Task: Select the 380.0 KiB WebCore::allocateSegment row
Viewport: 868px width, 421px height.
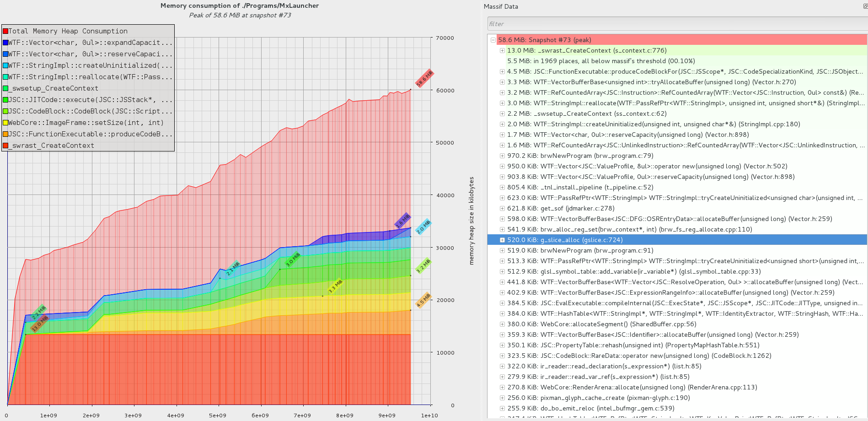Action: (x=601, y=324)
